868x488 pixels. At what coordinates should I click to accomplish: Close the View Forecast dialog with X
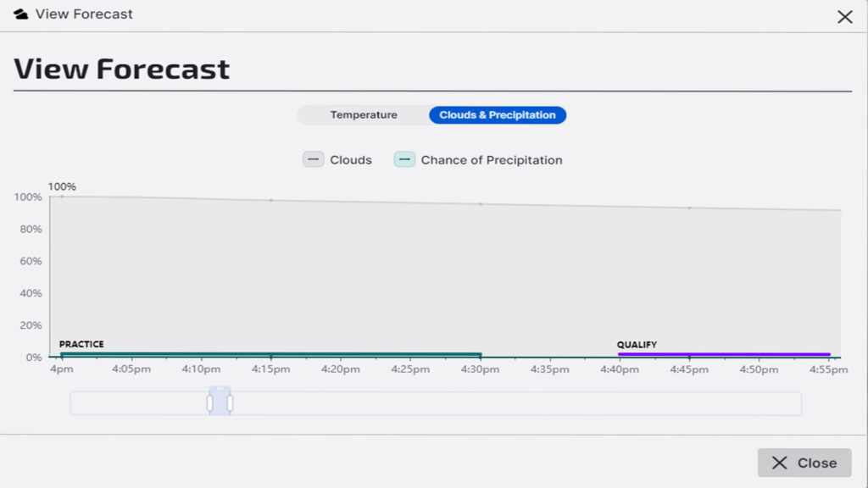coord(844,17)
